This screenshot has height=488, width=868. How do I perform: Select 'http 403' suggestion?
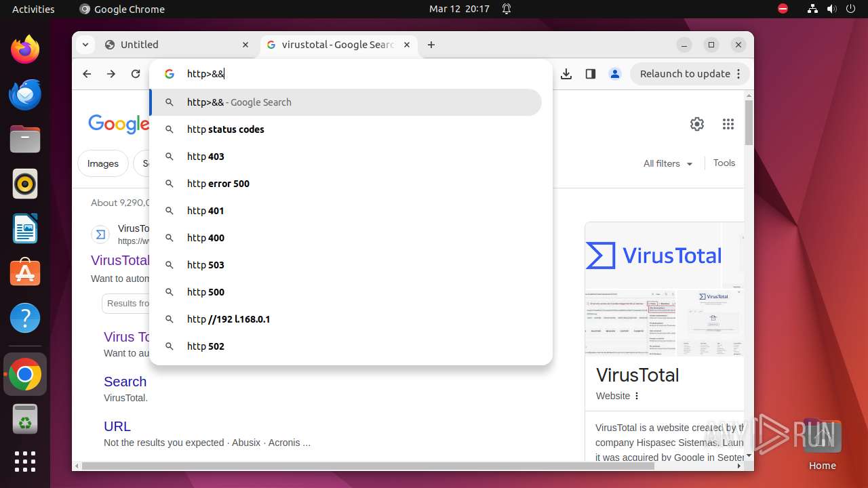345,157
